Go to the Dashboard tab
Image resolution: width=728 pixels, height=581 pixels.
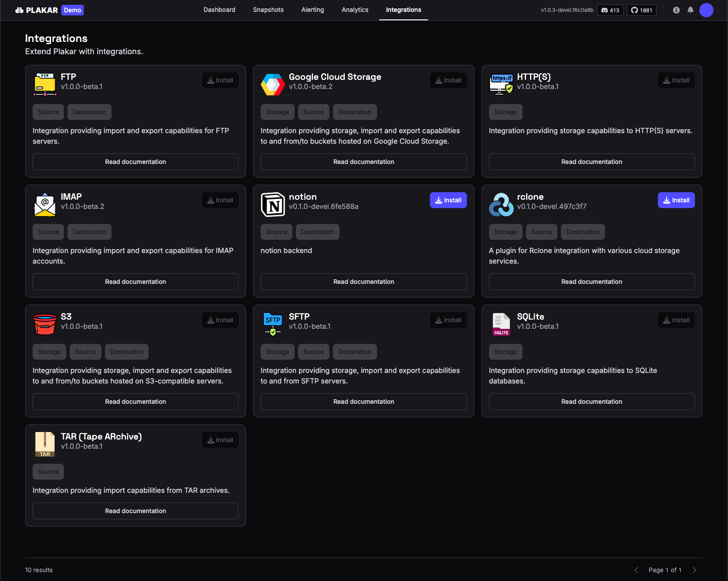[219, 10]
